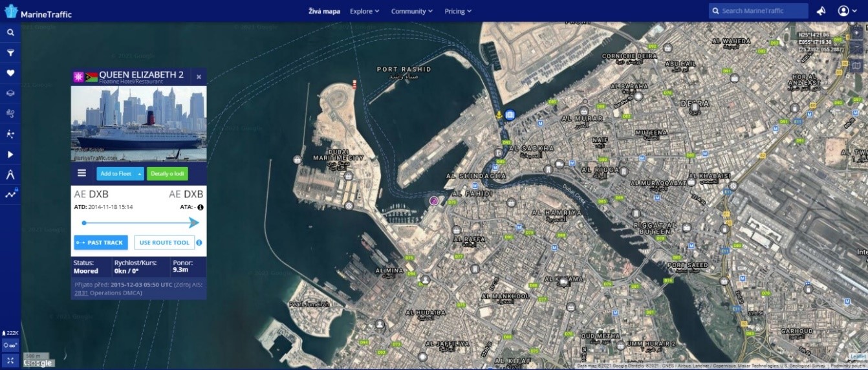Click the pink vessel type icon in panel
The height and width of the screenshot is (370, 868).
point(78,77)
